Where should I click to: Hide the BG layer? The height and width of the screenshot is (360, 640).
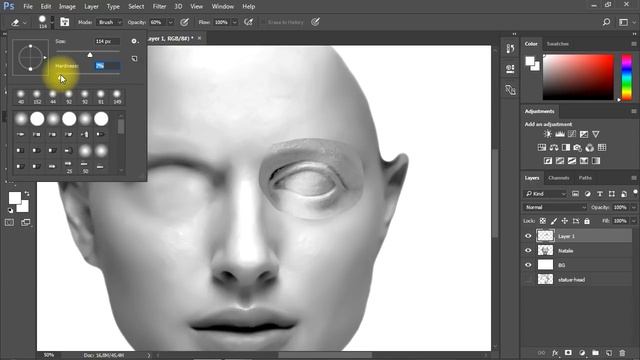528,265
